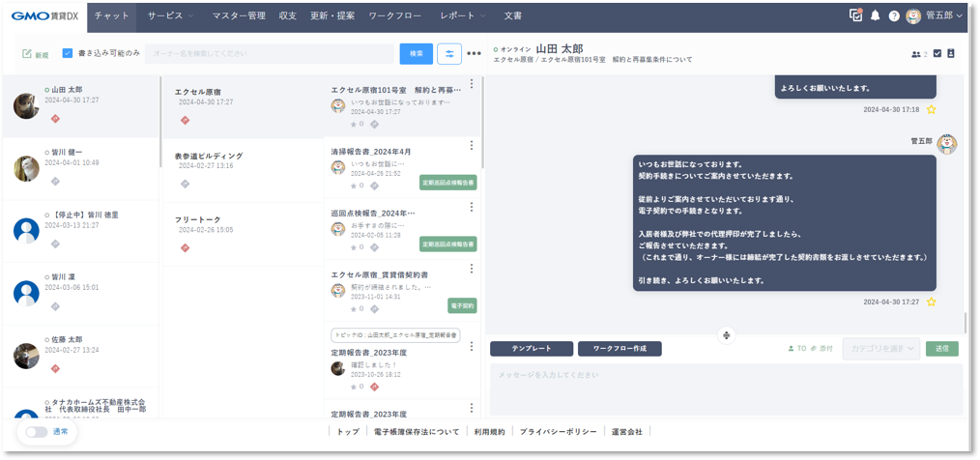The image size is (980, 460).
Task: Click red diamond icon under エクセル原宿 room
Action: [x=185, y=120]
